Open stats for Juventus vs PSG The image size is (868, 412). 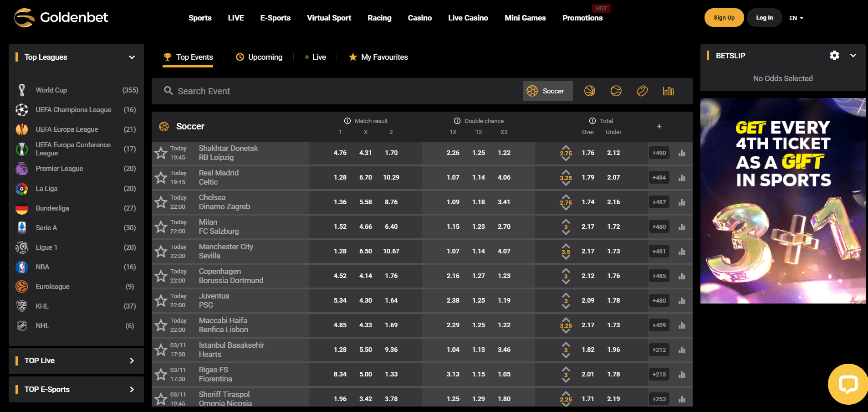[682, 301]
